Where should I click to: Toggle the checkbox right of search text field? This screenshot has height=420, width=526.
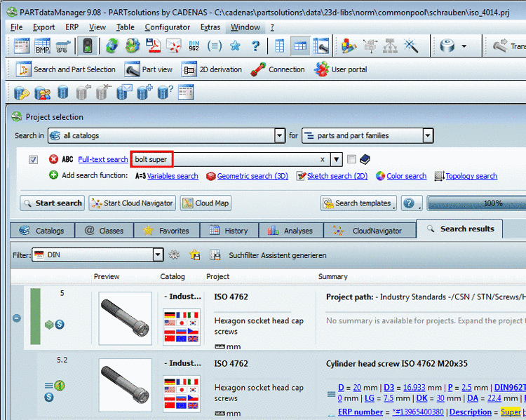click(x=351, y=159)
